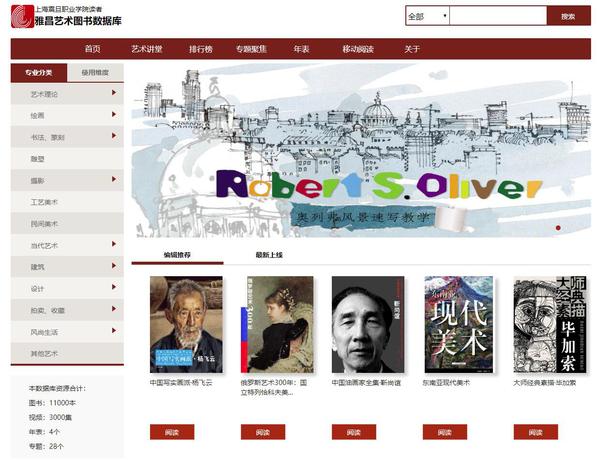
Task: Click the 搜索 search button
Action: tap(568, 16)
